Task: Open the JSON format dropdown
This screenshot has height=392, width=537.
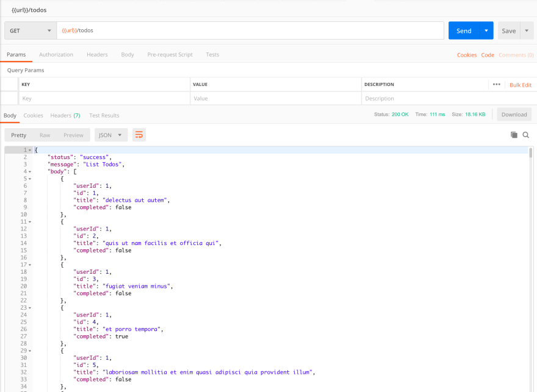Action: coord(111,135)
